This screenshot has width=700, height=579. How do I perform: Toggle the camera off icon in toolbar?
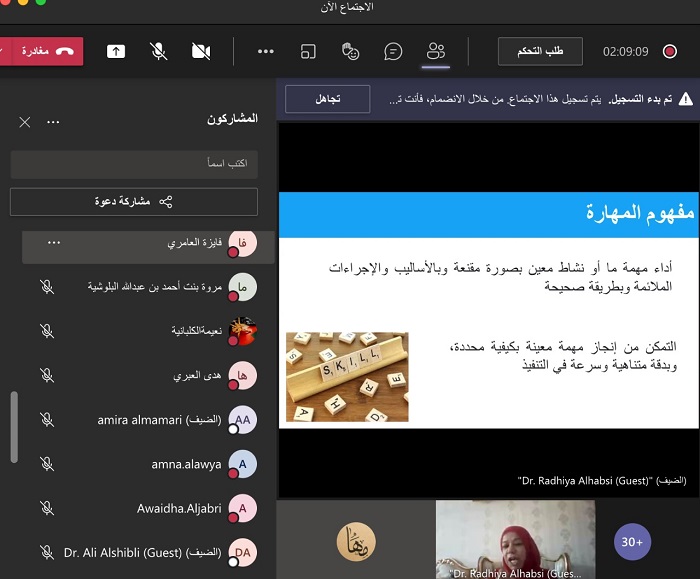(201, 51)
